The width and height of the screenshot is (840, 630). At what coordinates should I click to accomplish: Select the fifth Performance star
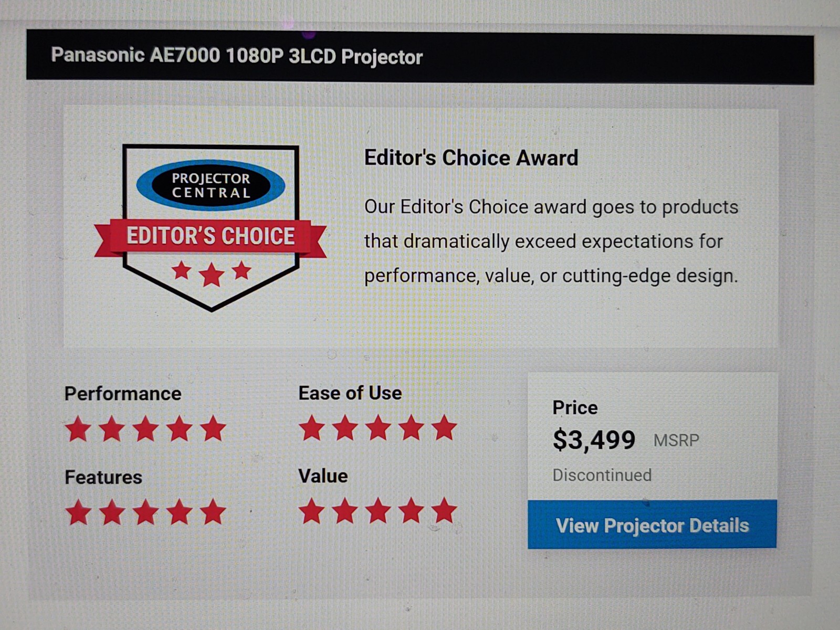coord(213,428)
